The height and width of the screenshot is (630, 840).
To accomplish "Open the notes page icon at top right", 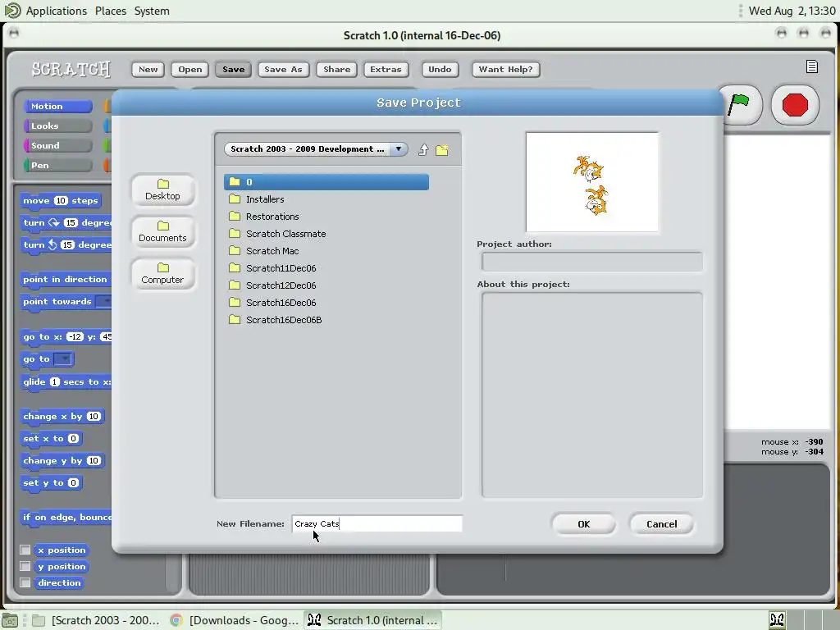I will coord(812,66).
